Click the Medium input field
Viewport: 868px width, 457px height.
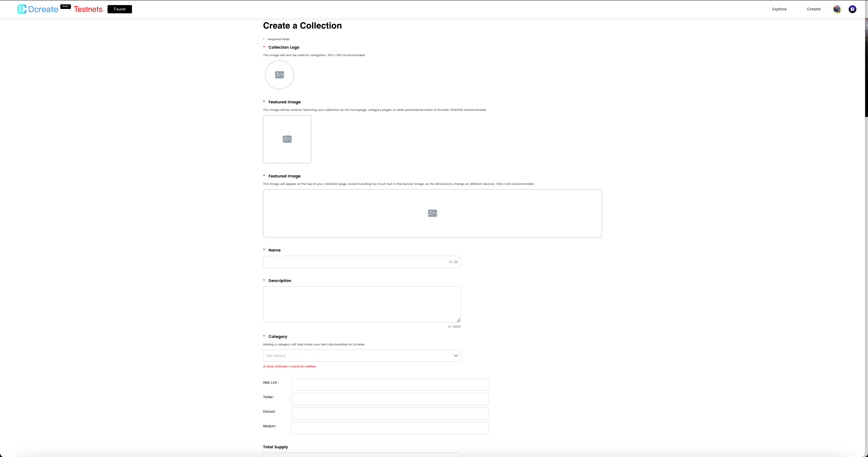click(x=390, y=428)
